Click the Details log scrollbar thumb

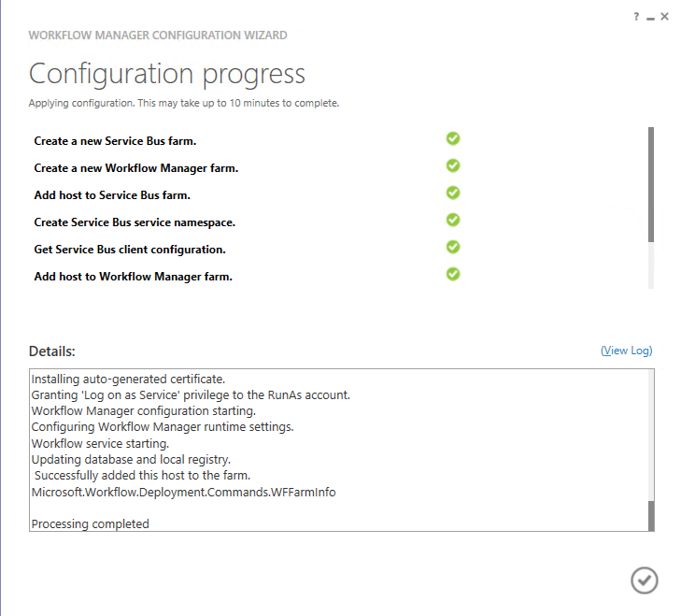pyautogui.click(x=651, y=516)
